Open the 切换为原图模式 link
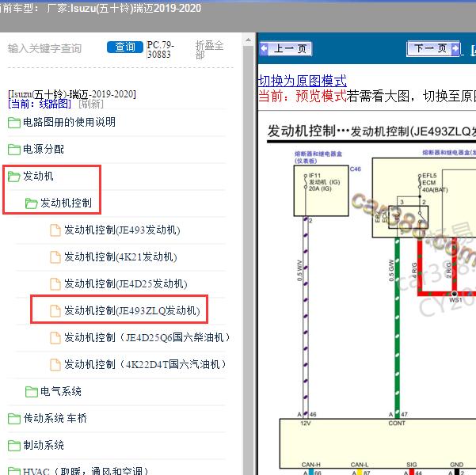This screenshot has width=476, height=475. point(303,81)
